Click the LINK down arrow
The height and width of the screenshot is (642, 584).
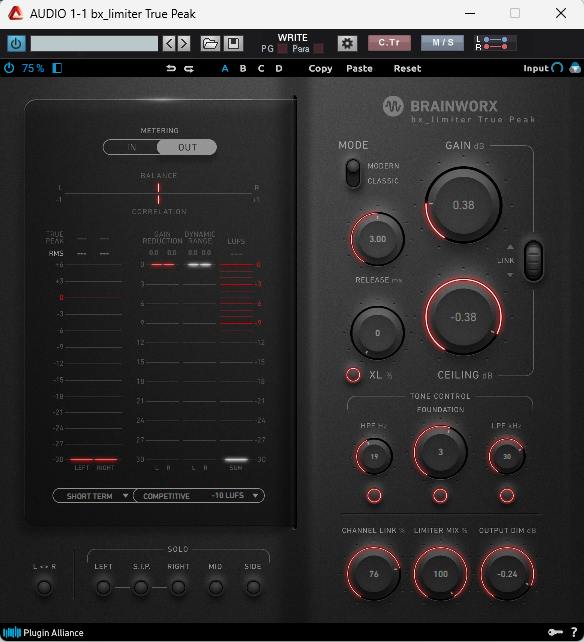510,275
